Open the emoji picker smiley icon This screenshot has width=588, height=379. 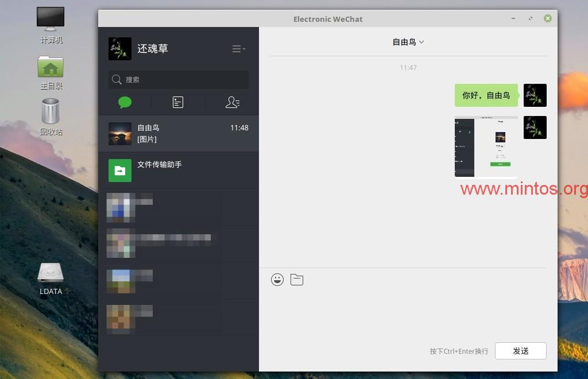[x=277, y=280]
